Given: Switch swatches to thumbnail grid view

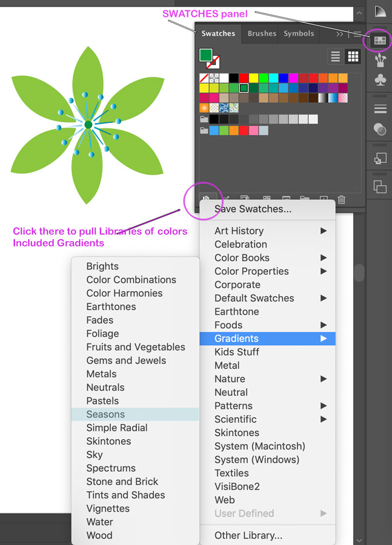Looking at the screenshot, I should pyautogui.click(x=353, y=57).
